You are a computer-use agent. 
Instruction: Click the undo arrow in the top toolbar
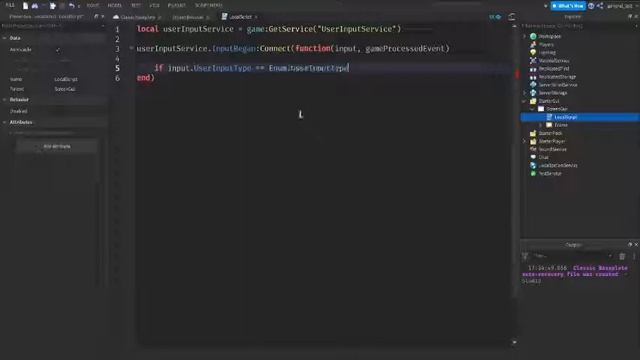[71, 6]
